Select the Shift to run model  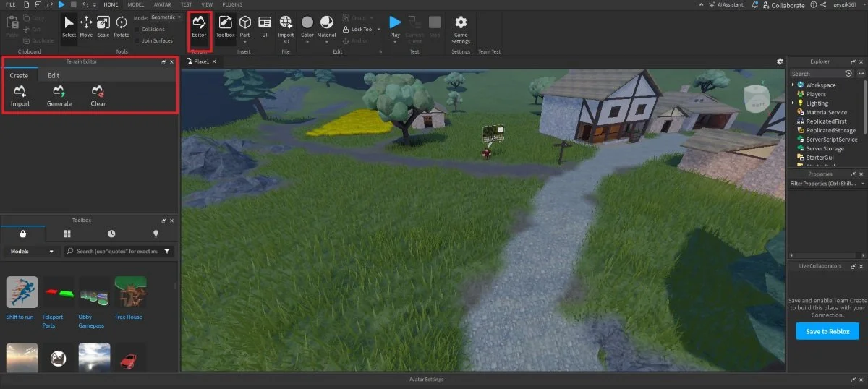coord(22,292)
